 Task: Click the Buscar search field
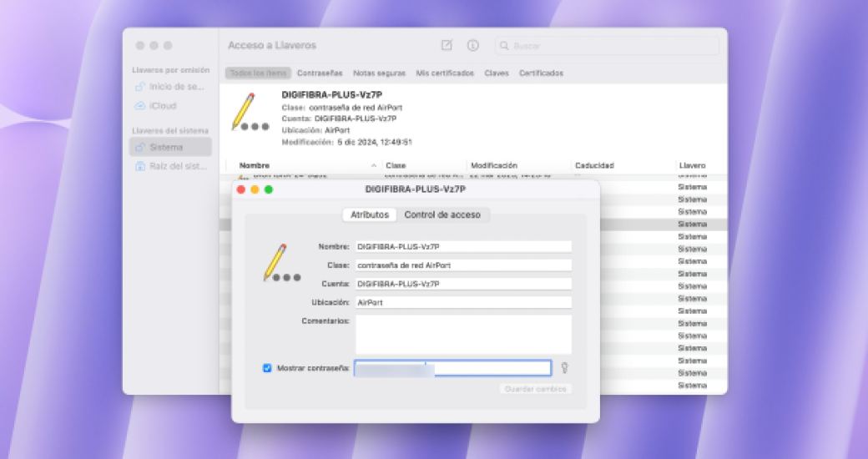coord(607,46)
